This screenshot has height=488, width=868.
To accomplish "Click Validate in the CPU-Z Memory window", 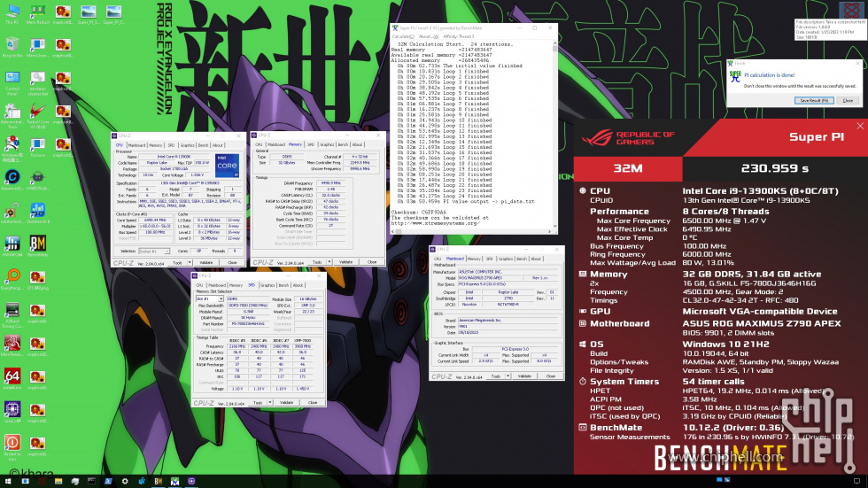I will coord(345,261).
